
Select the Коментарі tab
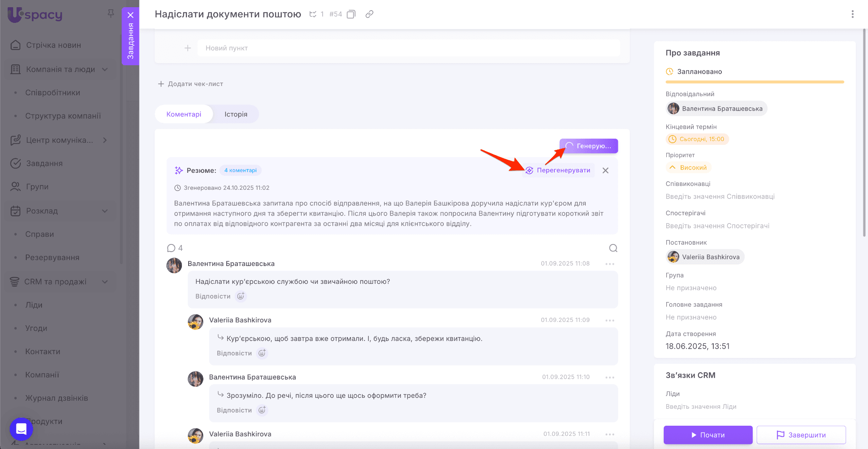pos(184,114)
